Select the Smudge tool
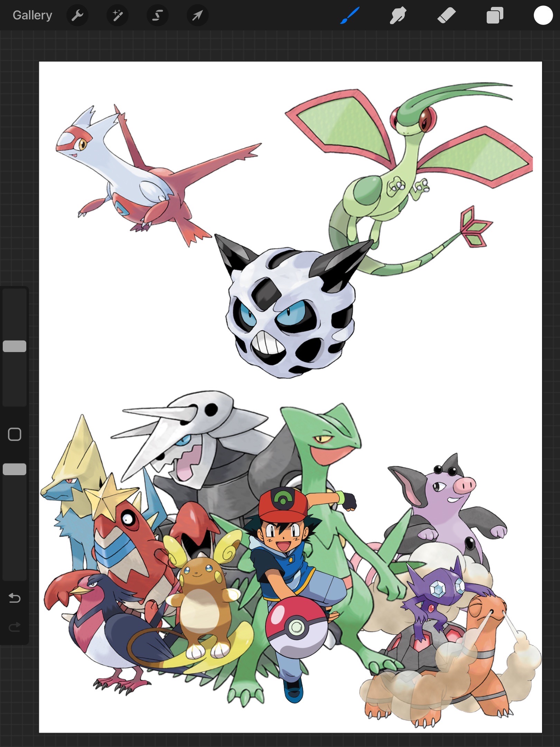The image size is (560, 747). (x=398, y=16)
